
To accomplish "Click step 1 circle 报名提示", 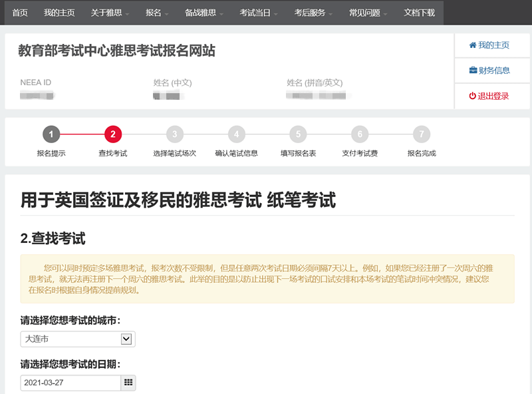I will [x=51, y=134].
